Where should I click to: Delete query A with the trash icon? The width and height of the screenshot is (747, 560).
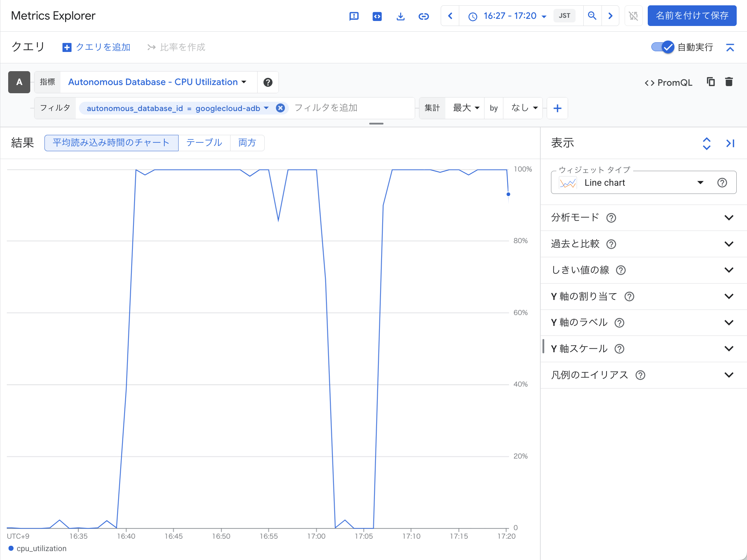tap(729, 82)
